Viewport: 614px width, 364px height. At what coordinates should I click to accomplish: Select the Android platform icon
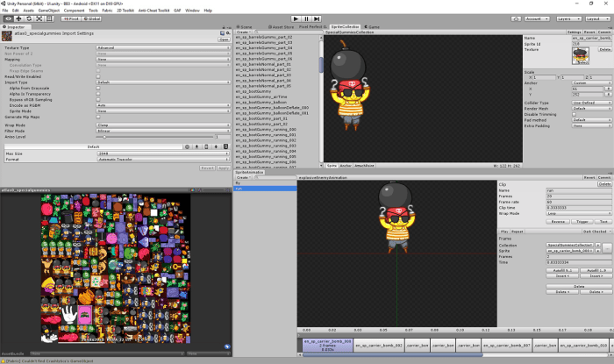pyautogui.click(x=216, y=146)
